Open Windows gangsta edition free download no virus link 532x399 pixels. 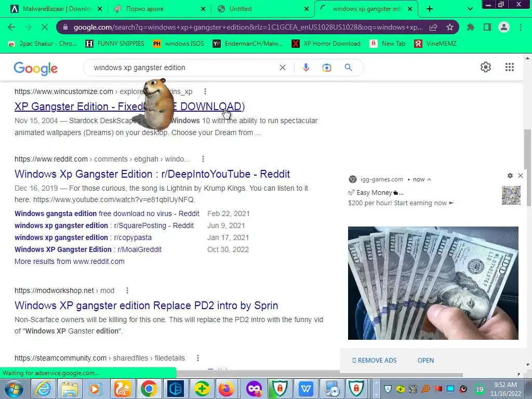(x=107, y=214)
